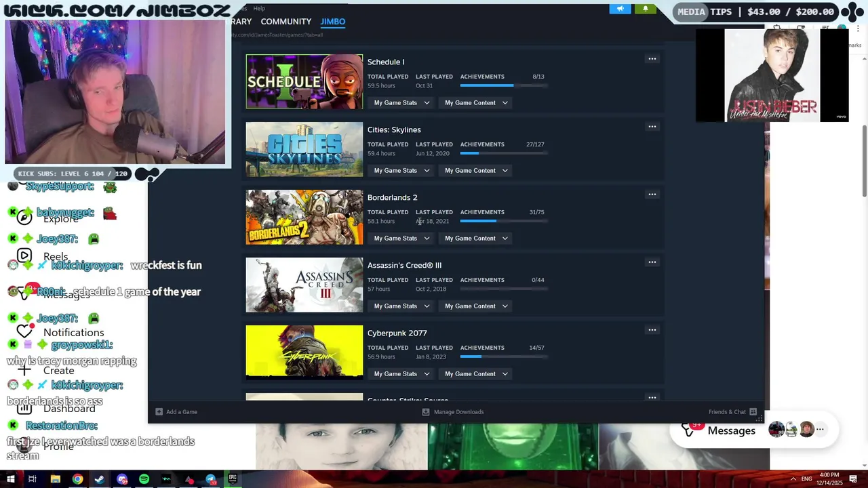This screenshot has height=488, width=868.
Task: Click Borderlands 2 achievements progress bar
Action: coord(503,221)
